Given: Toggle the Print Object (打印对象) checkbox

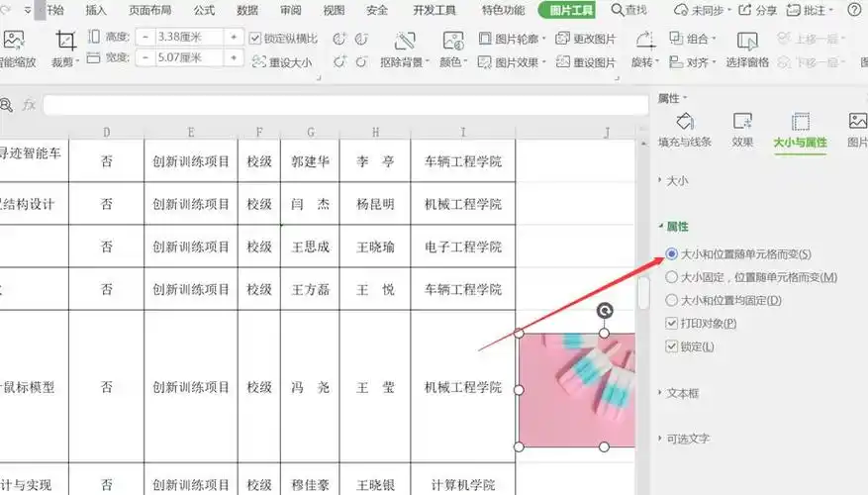Looking at the screenshot, I should click(671, 323).
